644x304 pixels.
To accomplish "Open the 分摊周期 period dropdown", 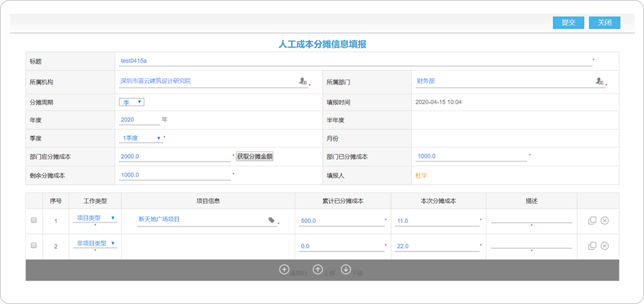I will click(131, 102).
